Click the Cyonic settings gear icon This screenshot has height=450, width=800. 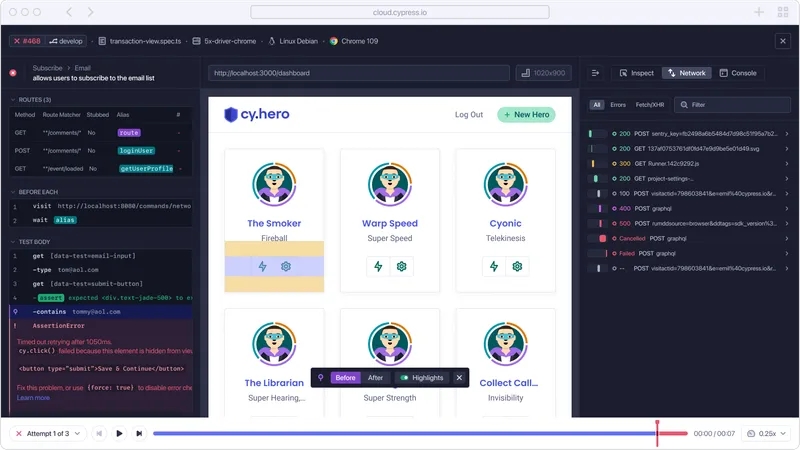click(x=517, y=266)
